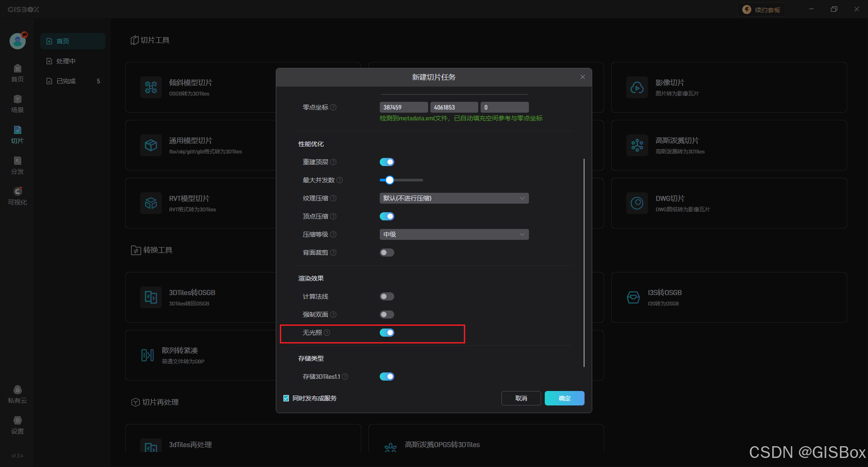
Task: Click the 零点坐标 Z field 0
Action: (x=505, y=107)
